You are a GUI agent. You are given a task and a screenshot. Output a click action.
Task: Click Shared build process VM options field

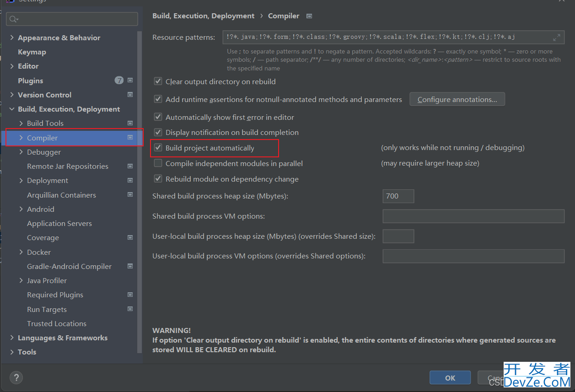click(x=473, y=216)
